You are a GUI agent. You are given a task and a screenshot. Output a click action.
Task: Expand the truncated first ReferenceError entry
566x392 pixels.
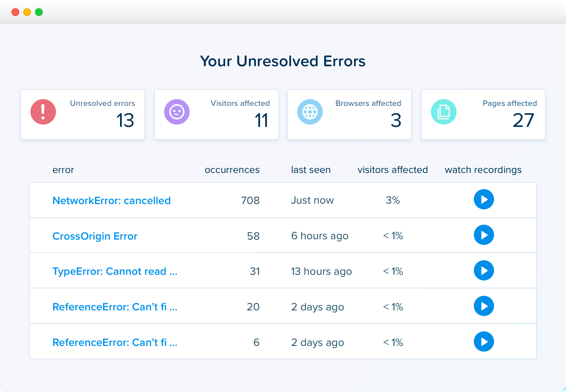tap(115, 307)
